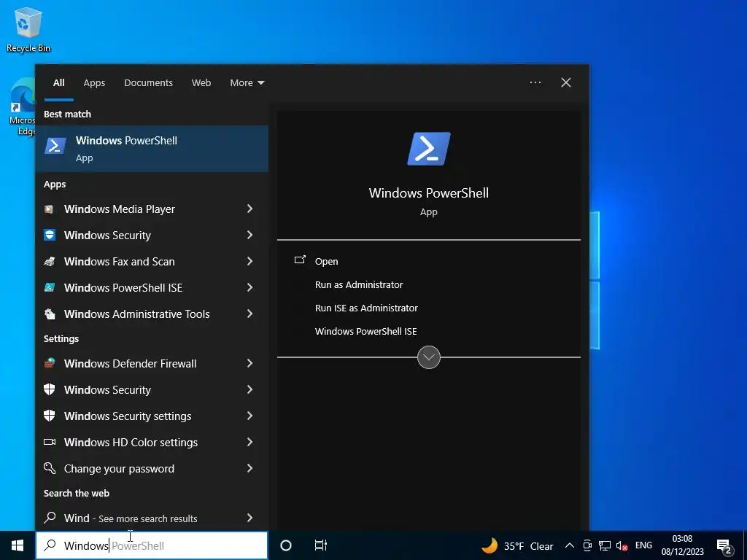The image size is (747, 560).
Task: Switch to the Apps search tab
Action: 94,83
